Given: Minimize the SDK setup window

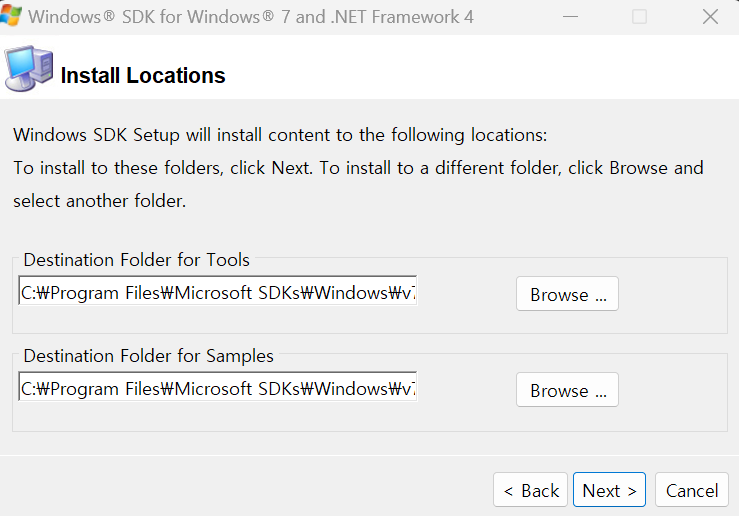Looking at the screenshot, I should (x=570, y=17).
